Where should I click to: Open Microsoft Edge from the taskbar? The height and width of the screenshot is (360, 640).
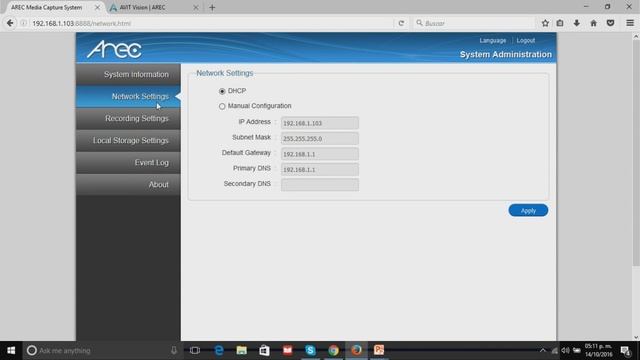click(x=219, y=351)
